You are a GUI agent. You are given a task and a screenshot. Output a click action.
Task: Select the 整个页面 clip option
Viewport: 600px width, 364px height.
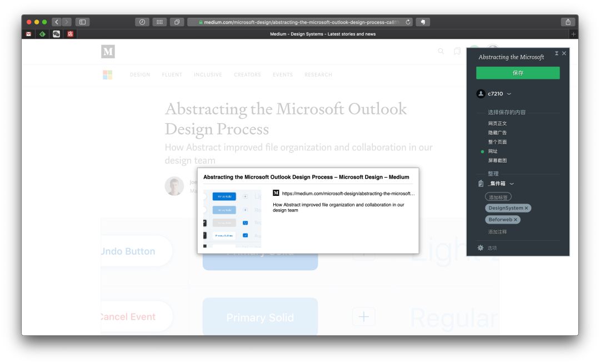497,142
